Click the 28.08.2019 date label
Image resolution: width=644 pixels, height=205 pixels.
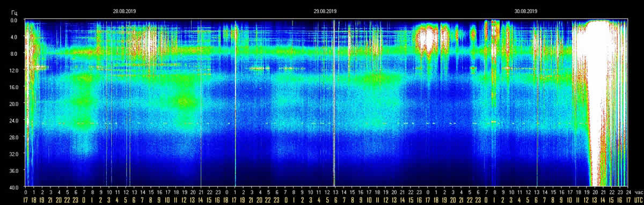[x=124, y=11]
